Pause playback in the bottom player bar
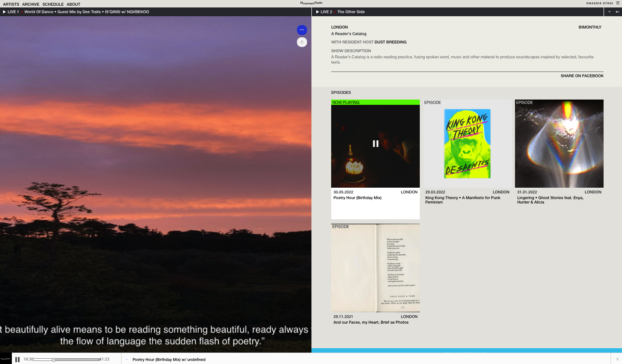Screen dimensions: 622x364 (x=18, y=360)
